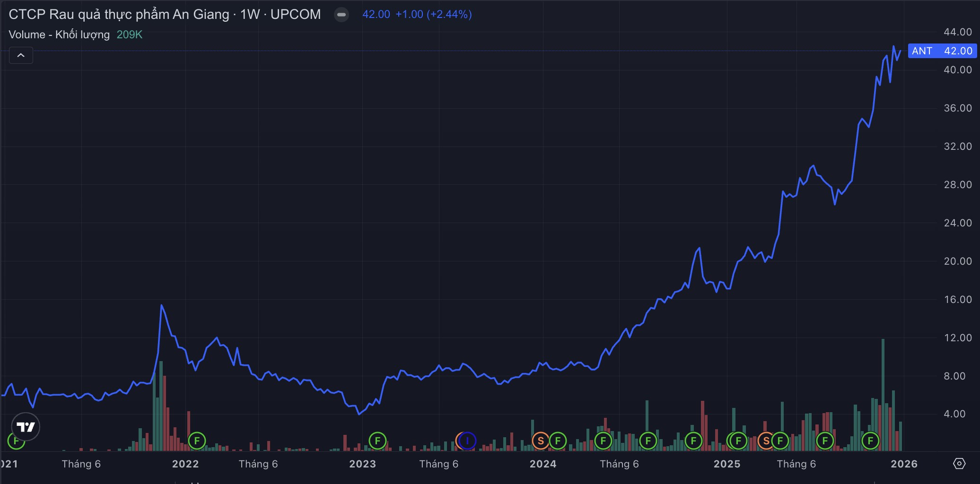Collapse the indicator legend chevron
The width and height of the screenshot is (980, 484).
21,55
